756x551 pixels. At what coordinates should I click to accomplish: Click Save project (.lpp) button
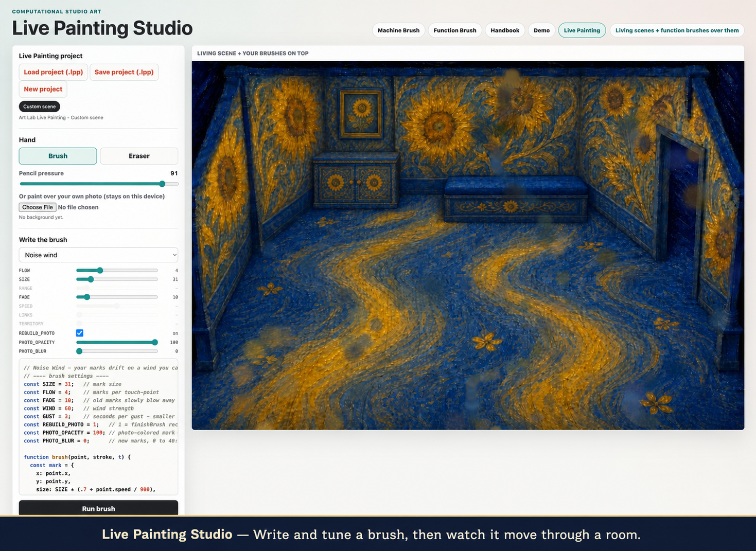click(124, 72)
